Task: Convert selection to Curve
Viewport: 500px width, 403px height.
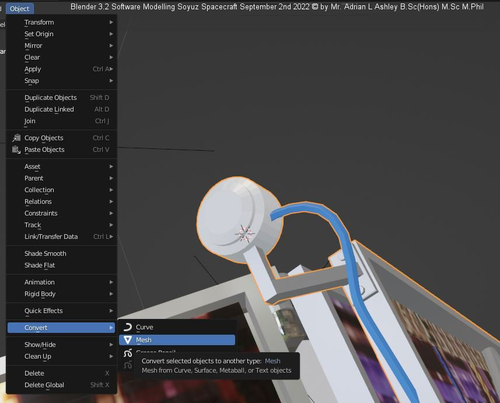Action: (x=177, y=327)
